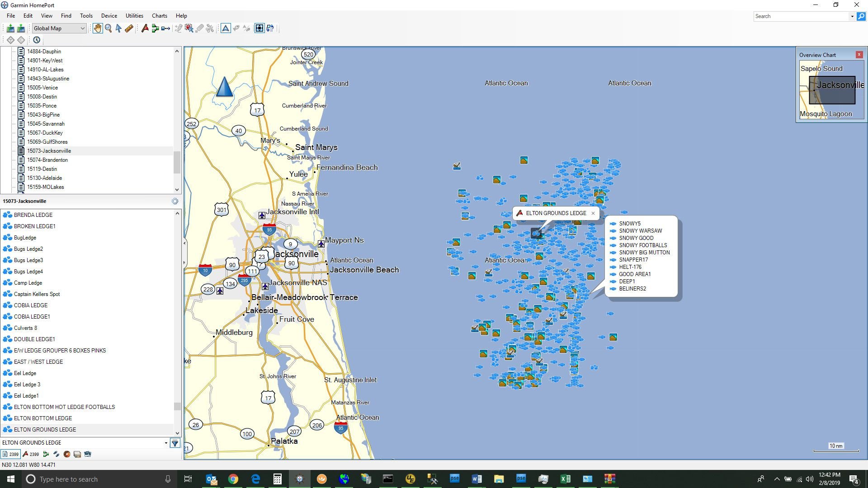Close the Overview Chart panel

tap(859, 55)
